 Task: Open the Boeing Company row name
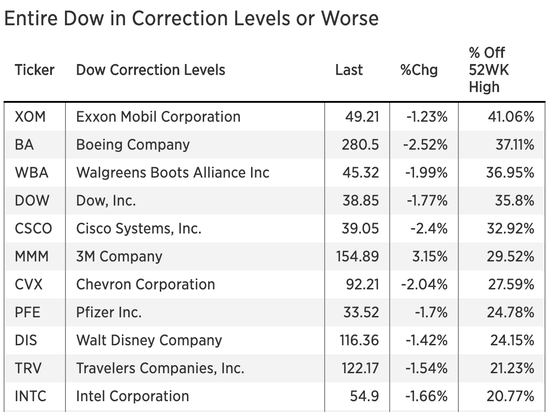click(x=133, y=145)
